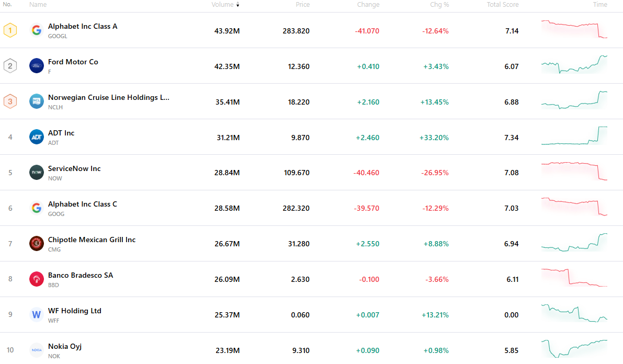Open the ServiceNow Inc stock page
Screen dimensions: 623x364
[x=74, y=168]
